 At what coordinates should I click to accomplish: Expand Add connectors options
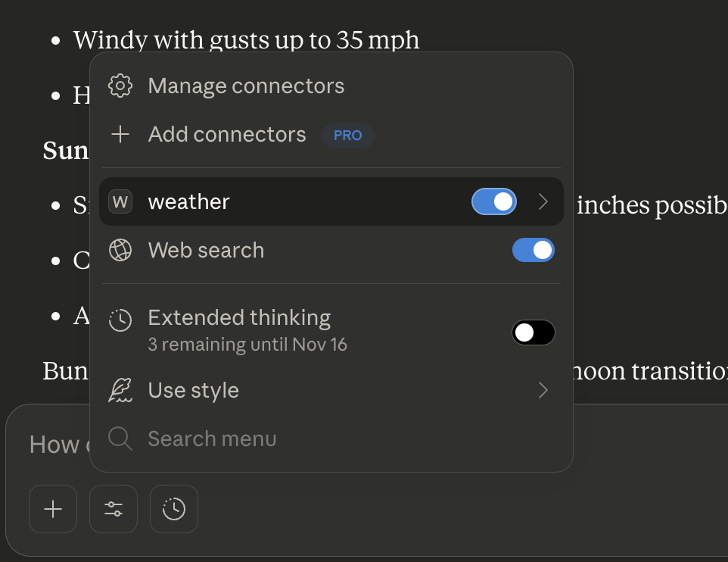[227, 135]
